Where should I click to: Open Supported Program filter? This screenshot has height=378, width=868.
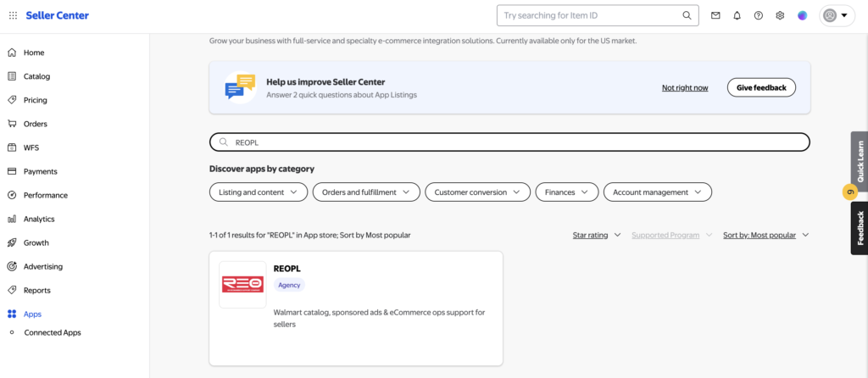672,236
